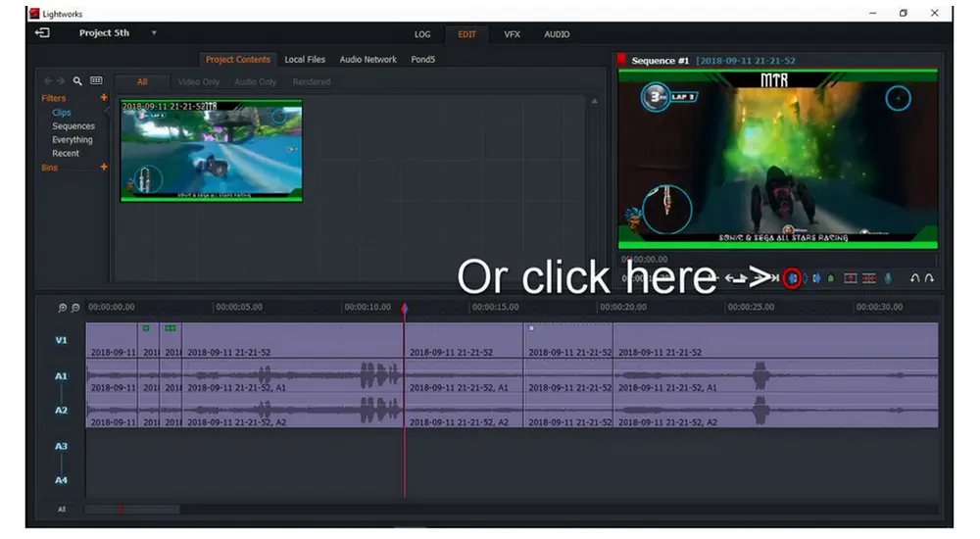Click the All tracks label
Image resolution: width=980 pixels, height=539 pixels.
coord(61,510)
